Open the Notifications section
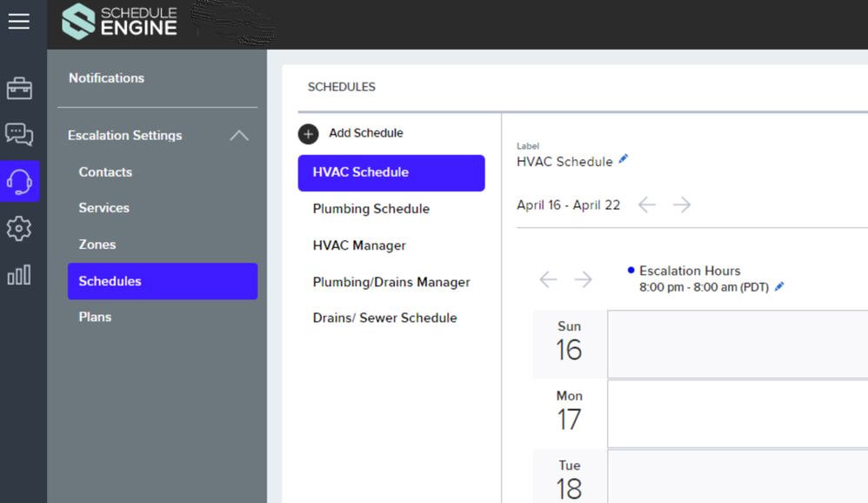The image size is (868, 503). [x=106, y=78]
